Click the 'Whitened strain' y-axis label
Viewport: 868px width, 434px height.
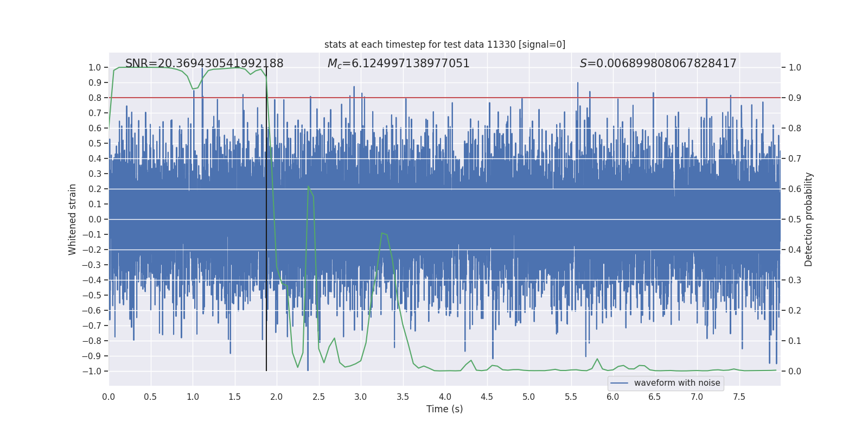click(x=73, y=219)
